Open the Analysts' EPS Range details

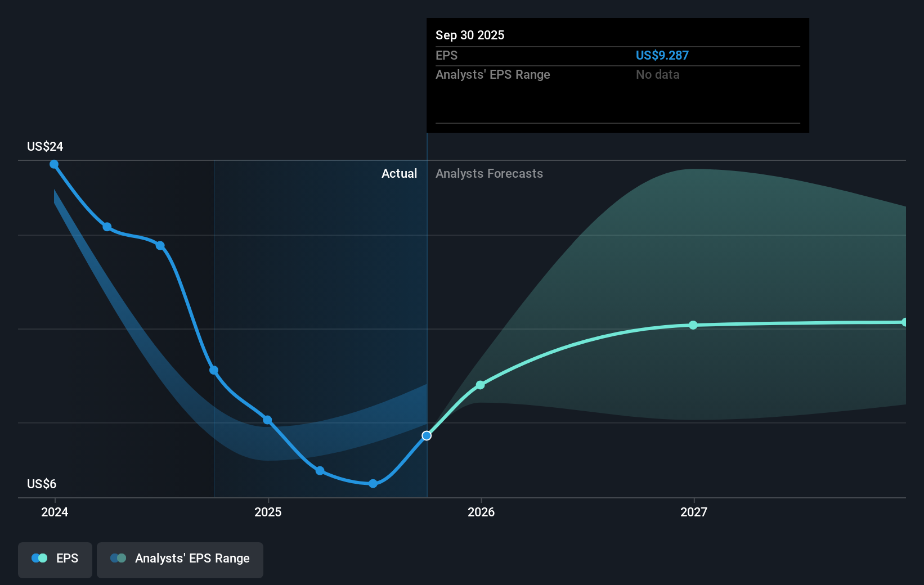[493, 74]
